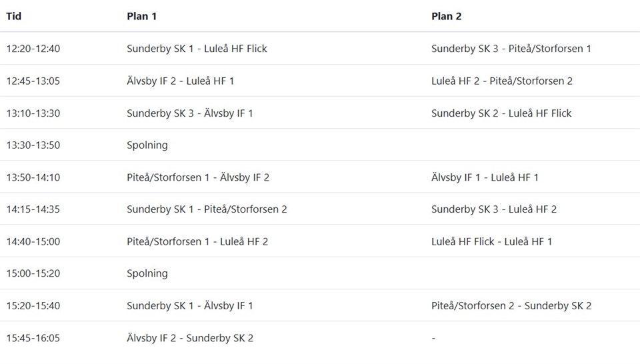
Task: Click the Spolning entry at 13:30-13:50
Action: pyautogui.click(x=147, y=145)
